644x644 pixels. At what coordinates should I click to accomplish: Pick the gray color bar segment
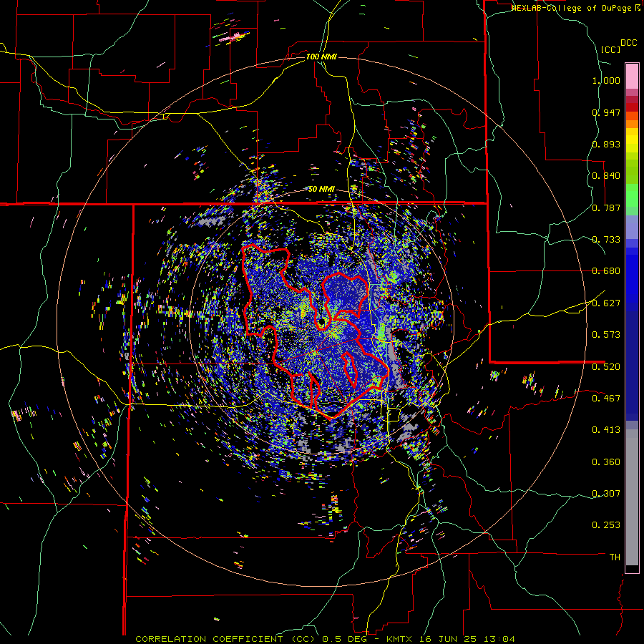(632, 497)
